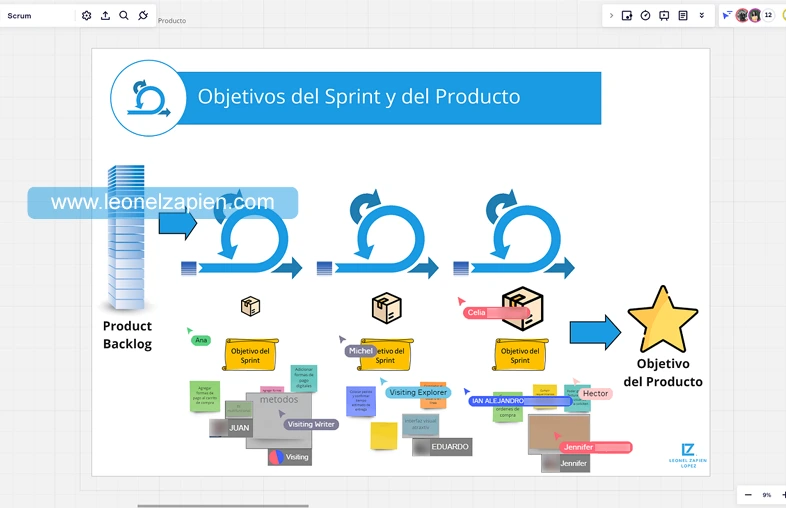786x508 pixels.
Task: Click the 9% zoom level
Action: [767, 495]
